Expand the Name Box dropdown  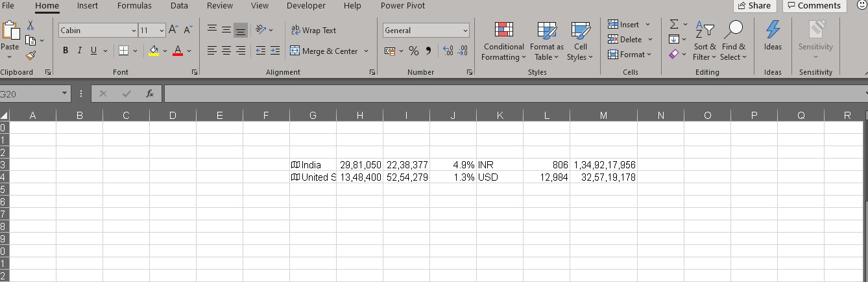click(64, 94)
